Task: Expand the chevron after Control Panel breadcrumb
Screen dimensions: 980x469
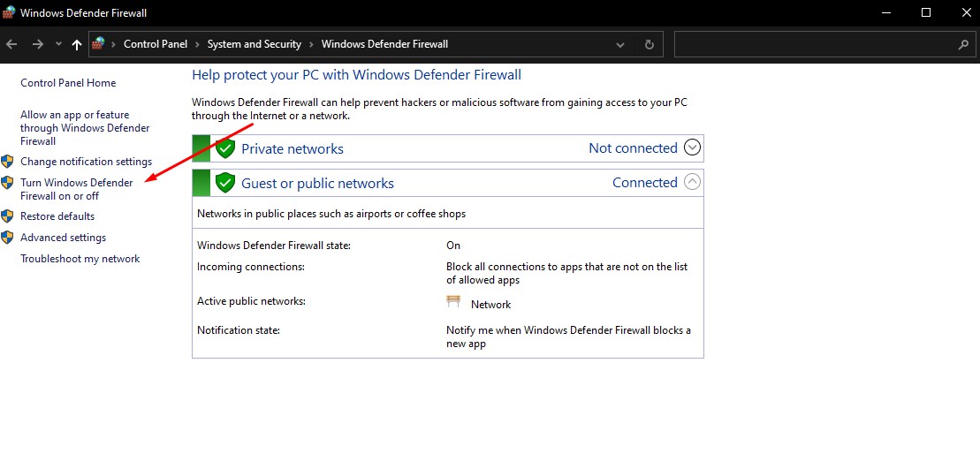Action: [197, 44]
